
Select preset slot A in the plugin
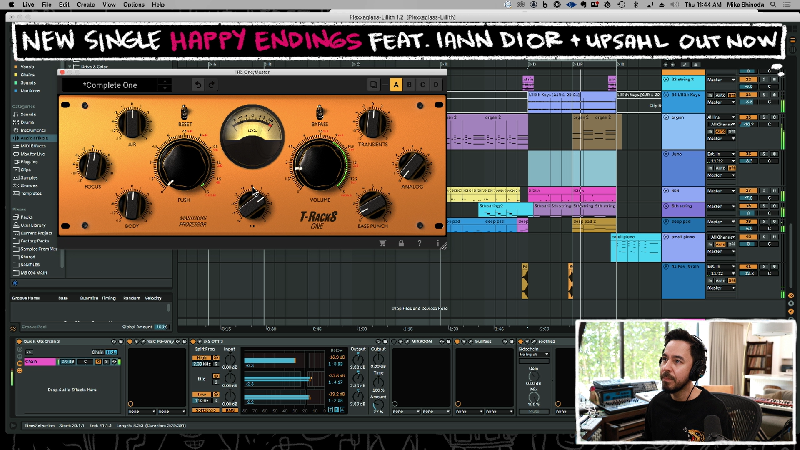pos(396,85)
